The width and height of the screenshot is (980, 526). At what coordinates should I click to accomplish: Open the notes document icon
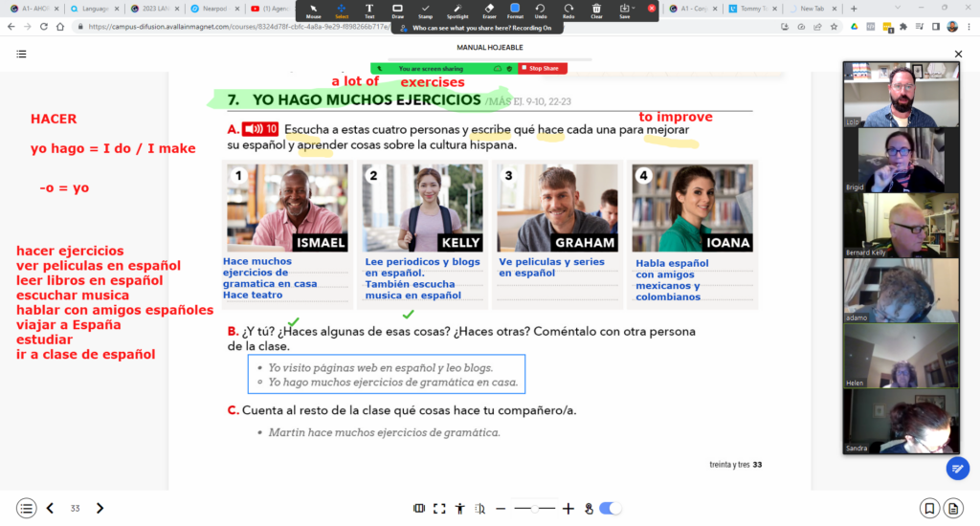[953, 509]
